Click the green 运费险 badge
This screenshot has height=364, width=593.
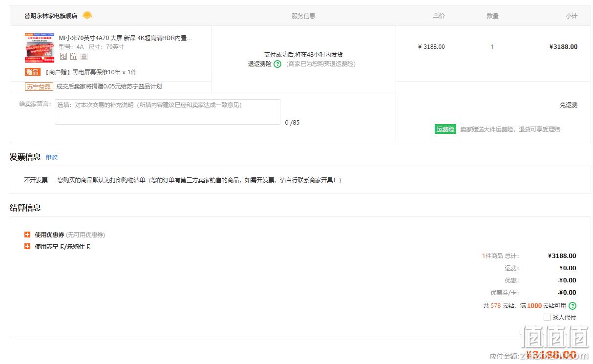(x=445, y=129)
